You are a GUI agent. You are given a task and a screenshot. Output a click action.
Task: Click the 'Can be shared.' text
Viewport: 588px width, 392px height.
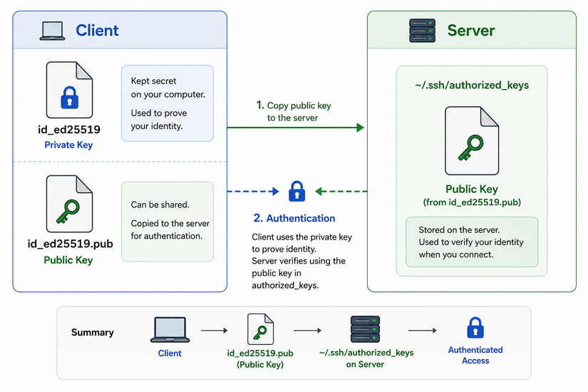[160, 205]
